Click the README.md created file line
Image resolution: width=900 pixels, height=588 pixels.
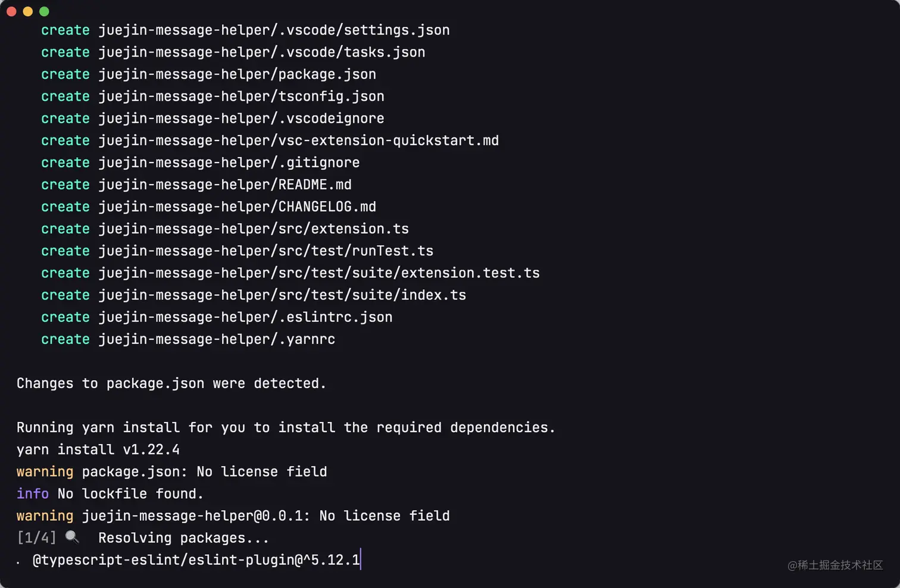(196, 184)
